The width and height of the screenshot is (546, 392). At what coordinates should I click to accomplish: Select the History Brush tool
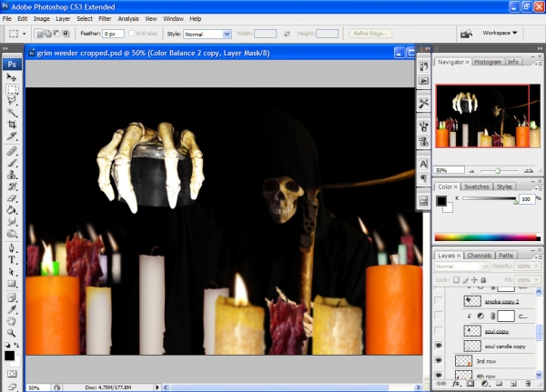pyautogui.click(x=12, y=186)
